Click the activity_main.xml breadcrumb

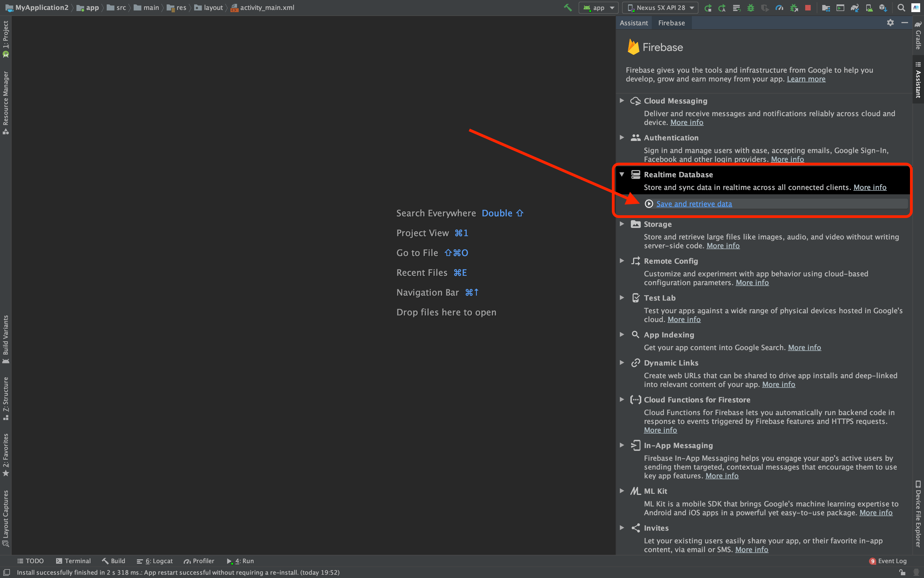coord(262,8)
